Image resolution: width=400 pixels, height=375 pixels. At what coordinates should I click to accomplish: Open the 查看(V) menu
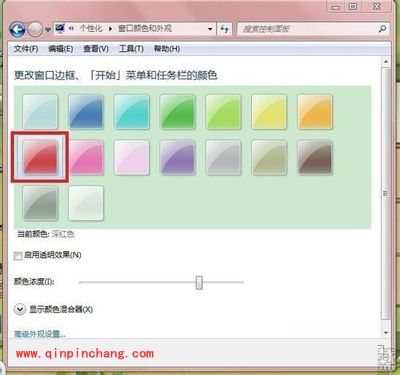96,49
